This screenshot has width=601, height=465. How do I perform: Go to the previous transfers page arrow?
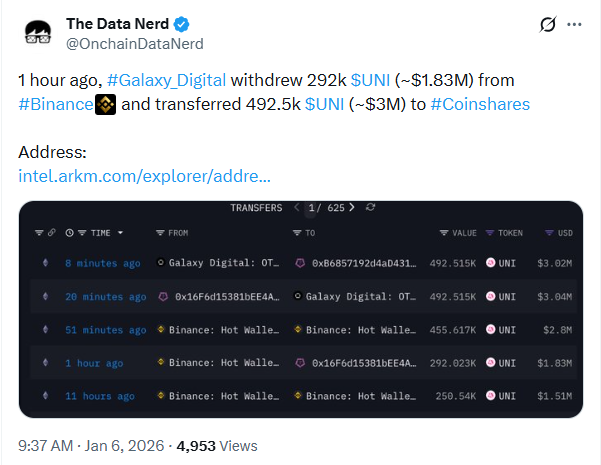[297, 208]
